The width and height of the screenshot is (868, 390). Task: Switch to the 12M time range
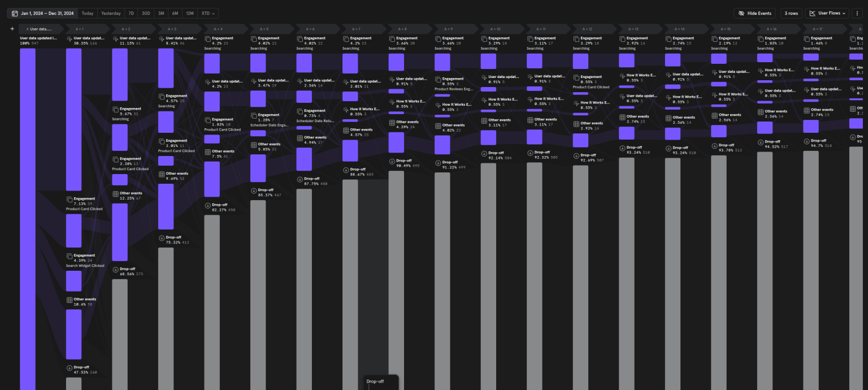point(189,13)
